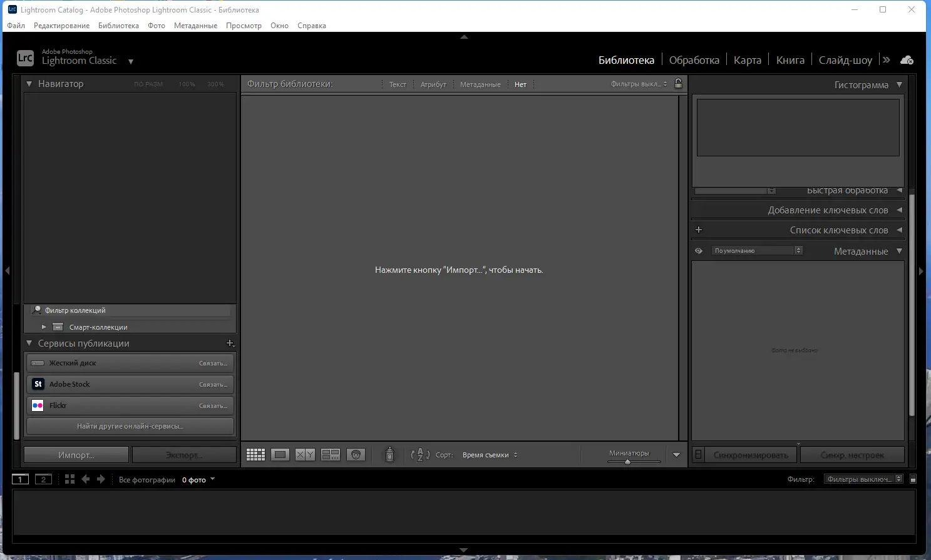Switch to Grid view in the toolbar
The image size is (931, 560).
255,455
